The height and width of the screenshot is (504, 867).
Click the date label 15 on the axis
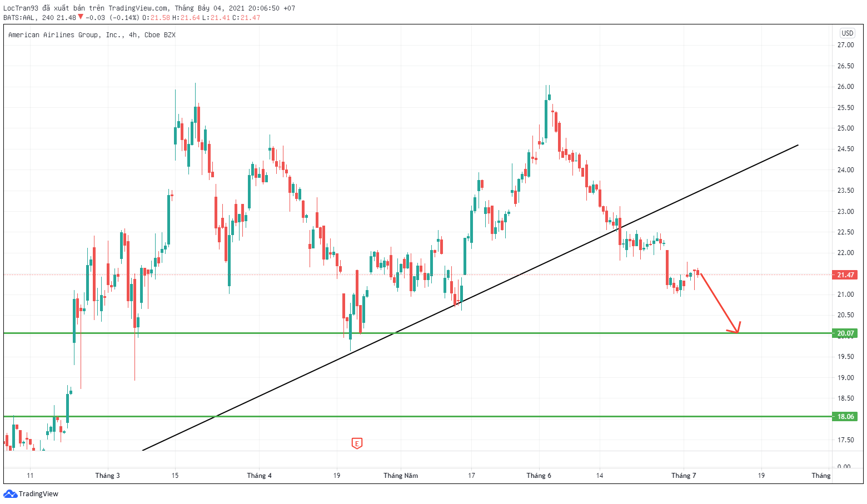175,476
